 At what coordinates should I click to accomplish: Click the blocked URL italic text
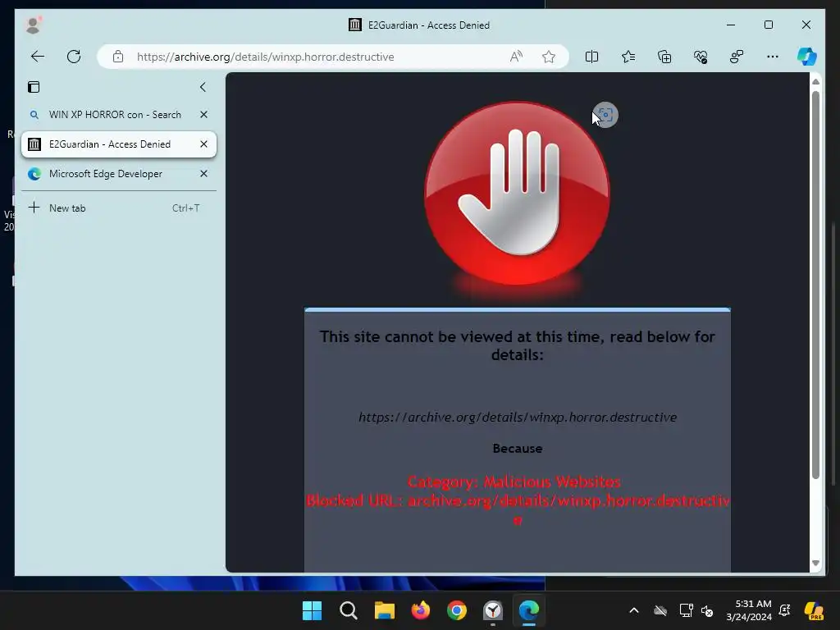click(x=518, y=417)
